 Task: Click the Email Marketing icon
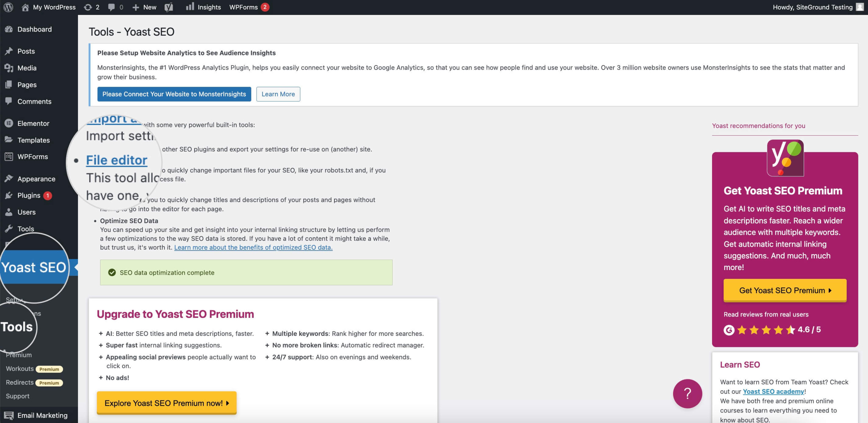(x=9, y=415)
